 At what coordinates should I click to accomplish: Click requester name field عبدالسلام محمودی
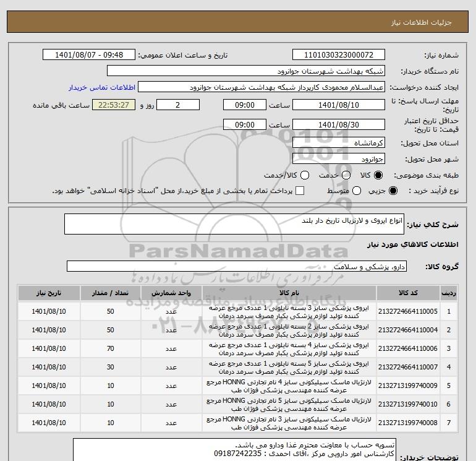[x=261, y=87]
